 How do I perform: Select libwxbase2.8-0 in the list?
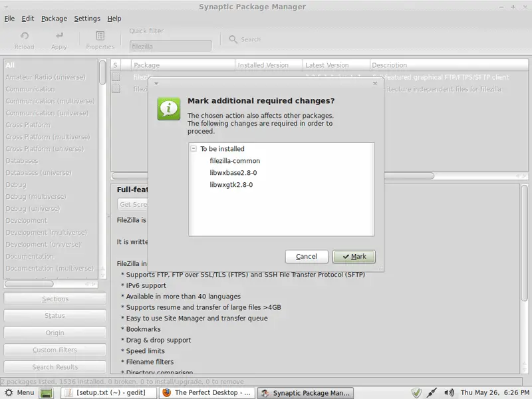[233, 173]
